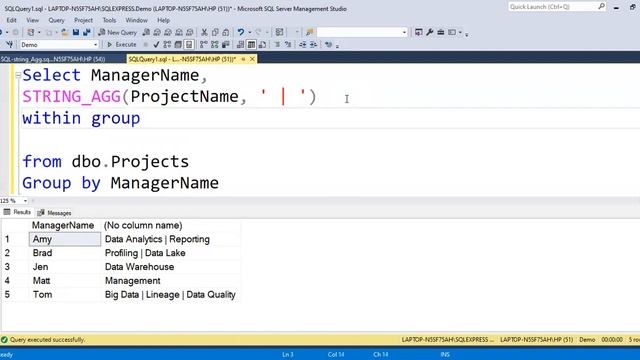This screenshot has height=360, width=640.
Task: Toggle Include Live Query Statistics
Action: (215, 44)
